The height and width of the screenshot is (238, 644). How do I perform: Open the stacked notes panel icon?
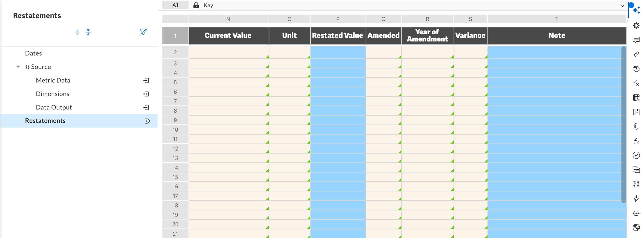636,170
